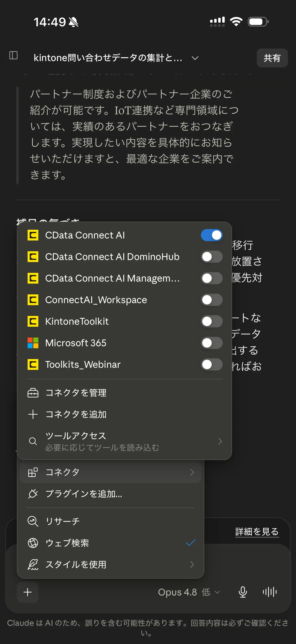Click the quill icon beside スタイルを使用
The width and height of the screenshot is (296, 644).
pyautogui.click(x=33, y=564)
